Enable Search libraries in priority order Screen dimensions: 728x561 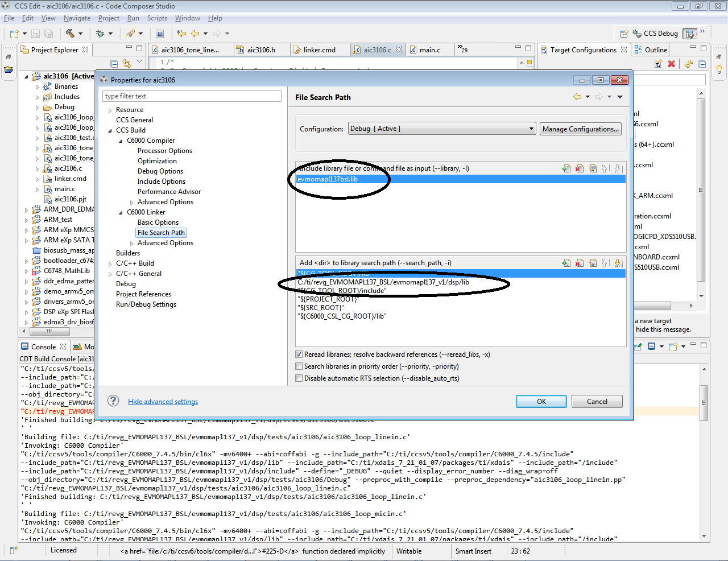[299, 366]
